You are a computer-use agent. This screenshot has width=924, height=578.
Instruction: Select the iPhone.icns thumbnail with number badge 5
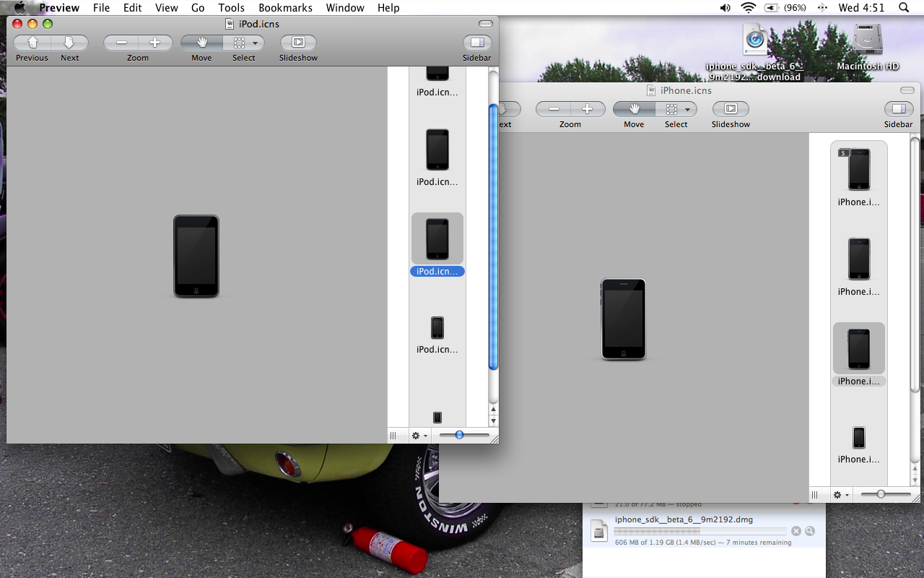(859, 168)
